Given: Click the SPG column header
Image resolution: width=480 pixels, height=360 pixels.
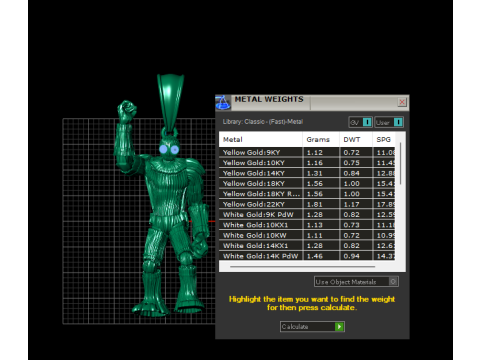Looking at the screenshot, I should (x=384, y=139).
